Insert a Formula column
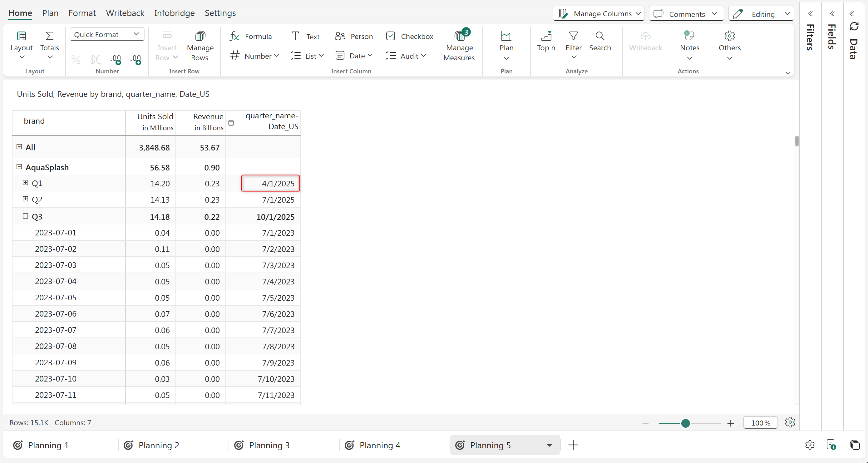868x463 pixels. click(250, 37)
